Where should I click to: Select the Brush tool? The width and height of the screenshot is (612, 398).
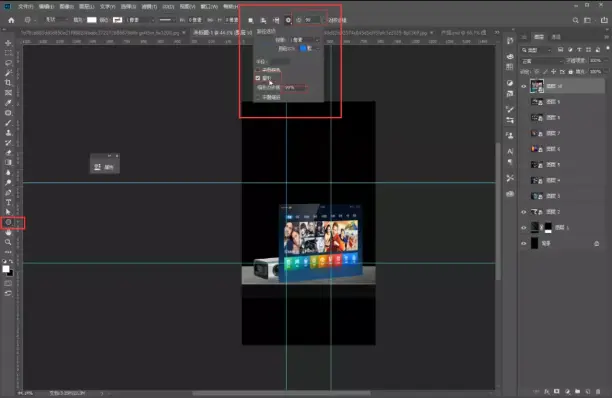coord(8,123)
